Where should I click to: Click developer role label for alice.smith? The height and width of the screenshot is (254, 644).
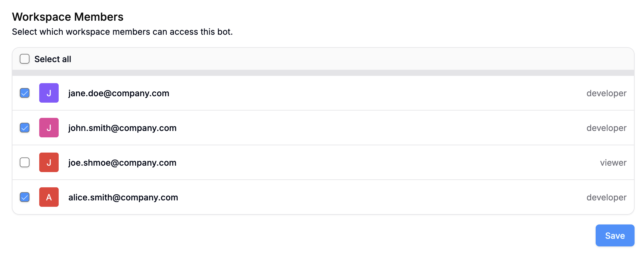606,197
